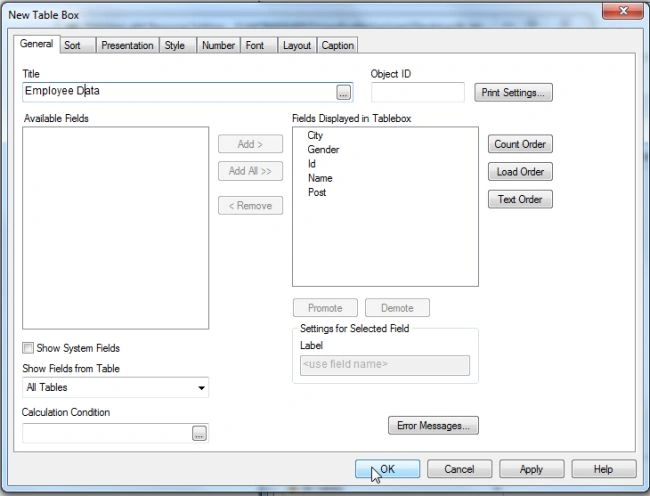Click the < Remove button

coord(250,206)
